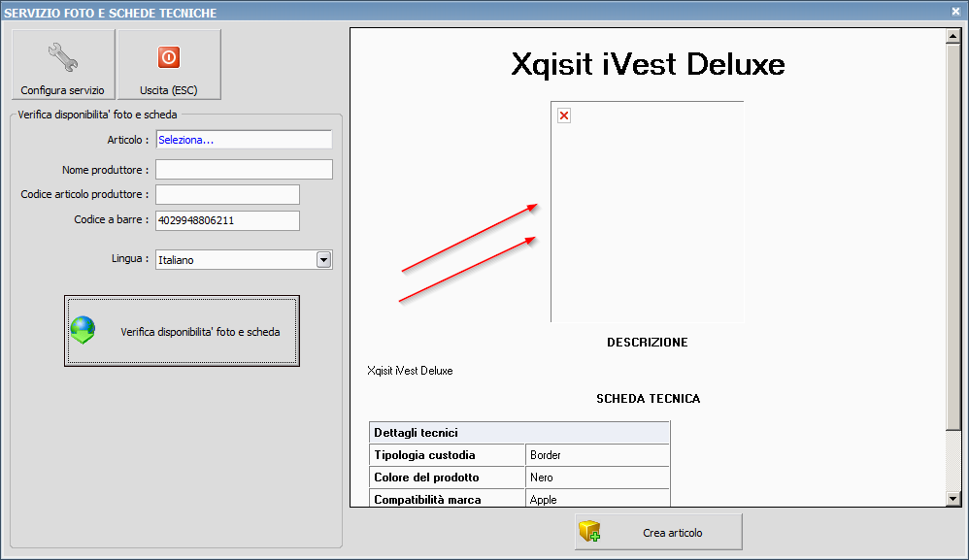The height and width of the screenshot is (560, 969).
Task: Click the red power icon for Uscita
Action: [169, 57]
